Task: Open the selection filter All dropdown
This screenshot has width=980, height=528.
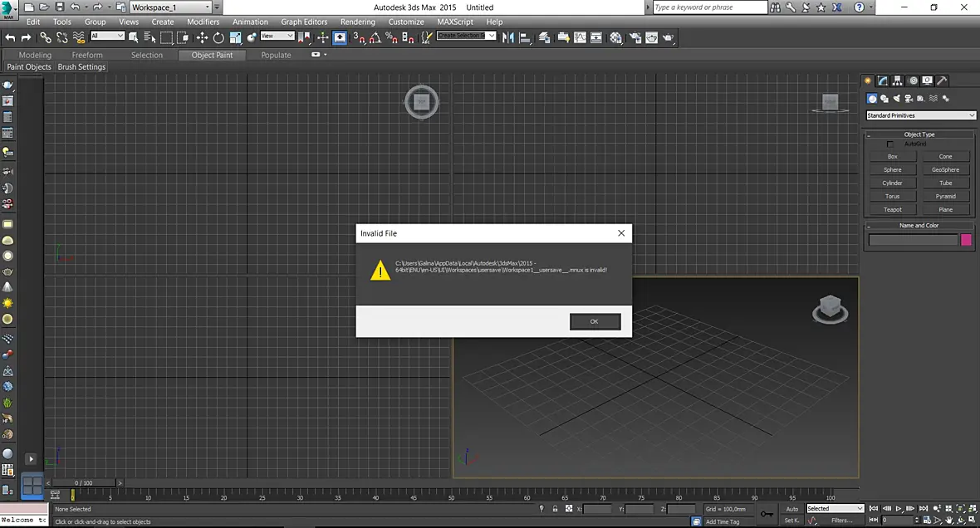Action: [x=107, y=37]
